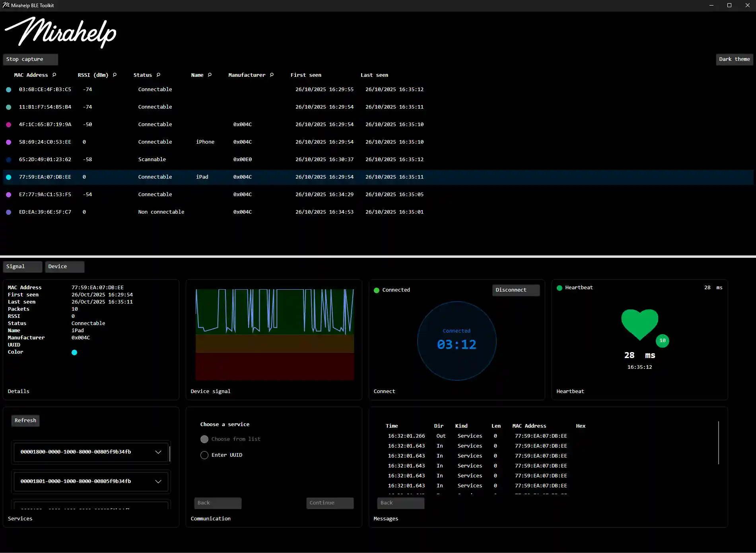756x553 pixels.
Task: Select the Non connectable device row
Action: (x=378, y=212)
